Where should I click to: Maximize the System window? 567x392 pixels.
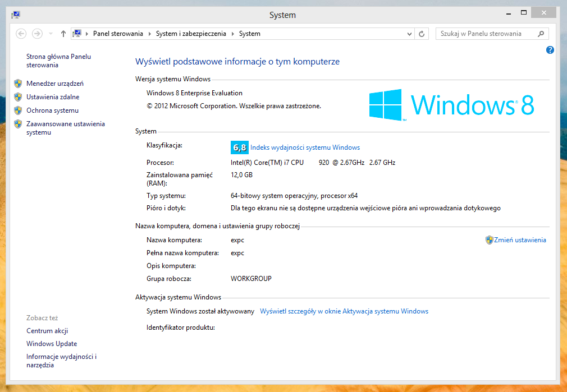pyautogui.click(x=524, y=13)
